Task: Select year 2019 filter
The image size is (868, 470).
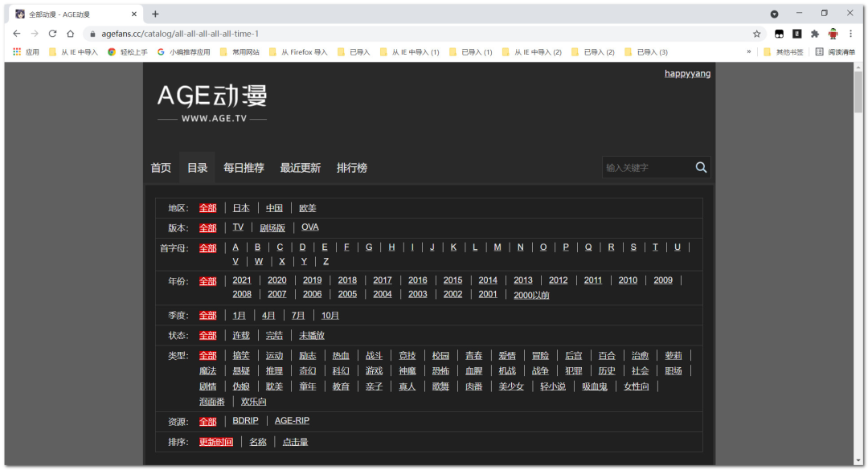Action: (x=312, y=280)
